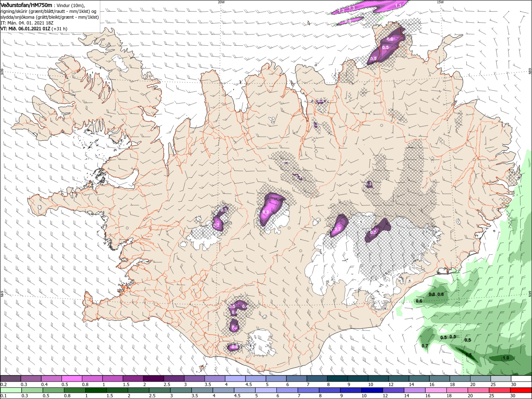Pick the bright pink snow swatch labeled 0.5

[71, 379]
